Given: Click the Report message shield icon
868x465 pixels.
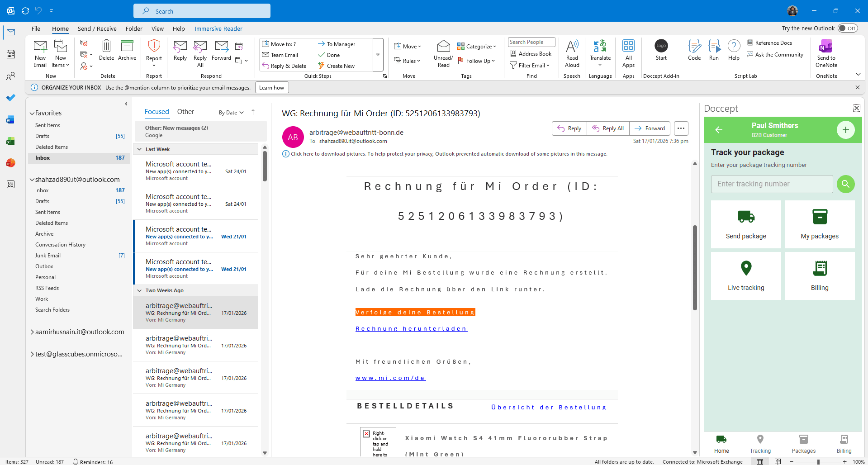Looking at the screenshot, I should (x=154, y=46).
